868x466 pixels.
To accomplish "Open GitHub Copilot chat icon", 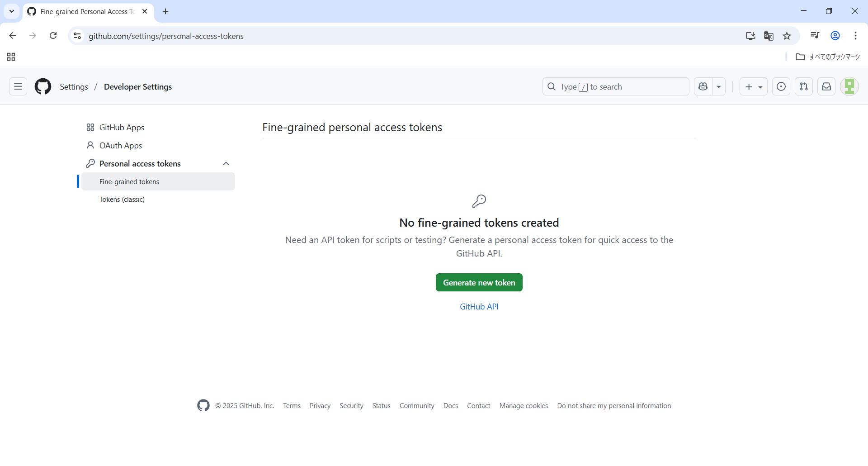I will (x=703, y=86).
